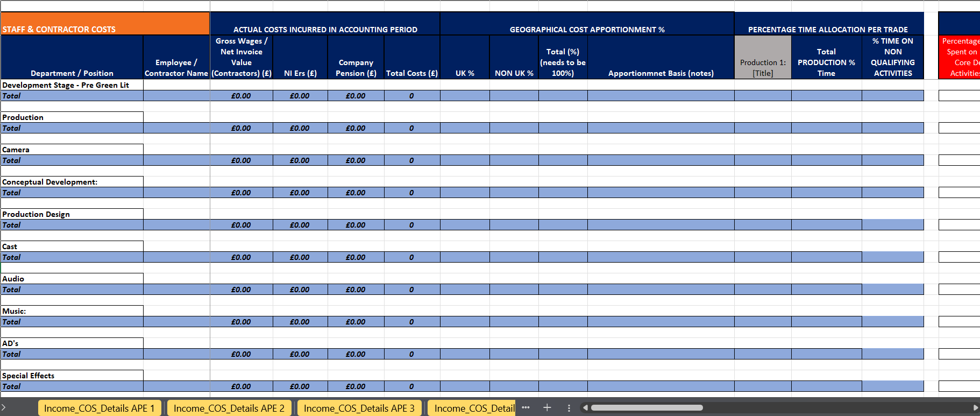Click the Camera department label cell
This screenshot has width=980, height=416.
click(72, 150)
